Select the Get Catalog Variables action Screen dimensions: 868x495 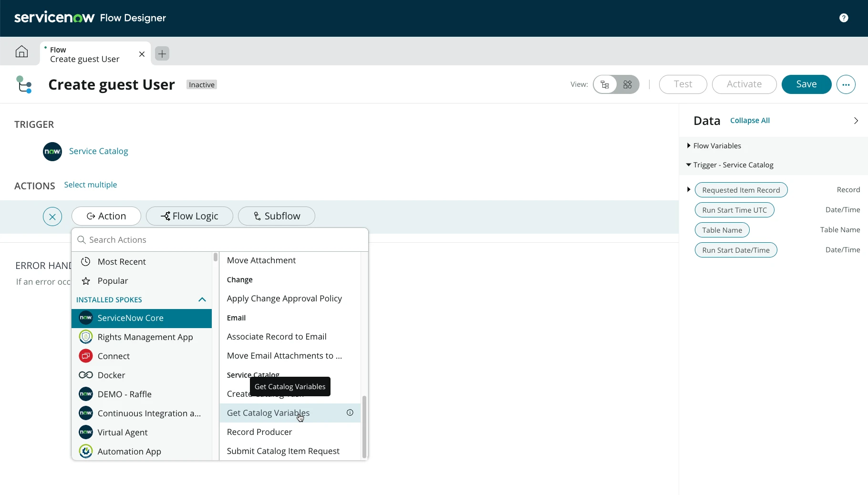268,413
